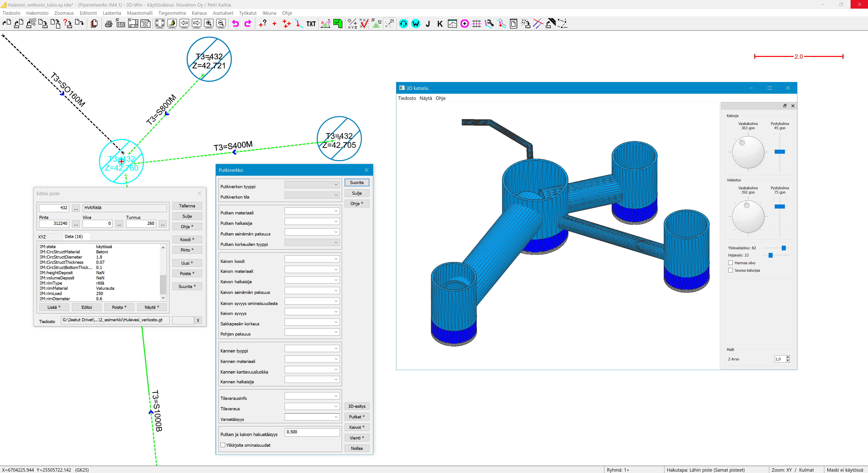Image resolution: width=868 pixels, height=473 pixels.
Task: Switch to the XYZ tab
Action: click(42, 237)
